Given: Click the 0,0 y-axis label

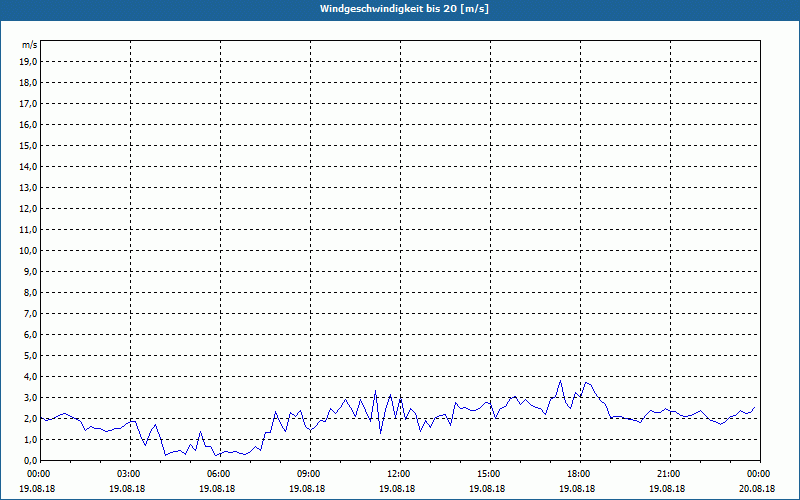Looking at the screenshot, I should click(31, 460).
